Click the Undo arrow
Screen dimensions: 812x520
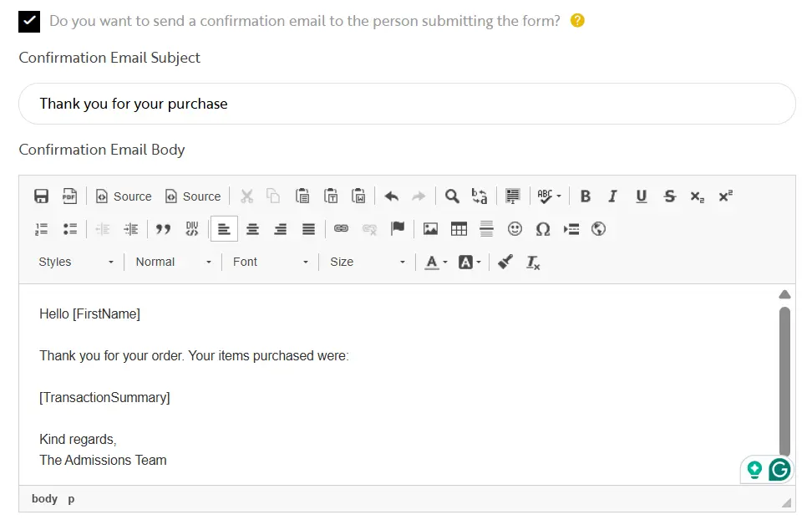(391, 196)
